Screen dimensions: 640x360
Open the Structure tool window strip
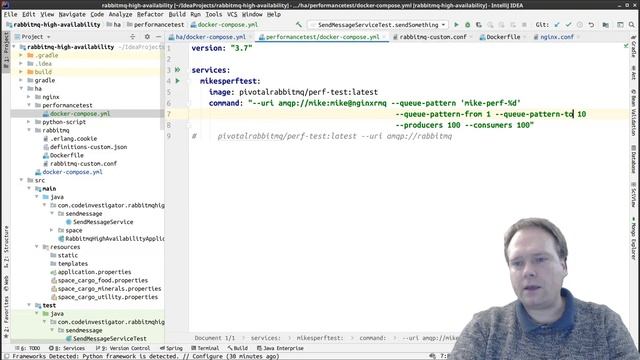(6, 247)
